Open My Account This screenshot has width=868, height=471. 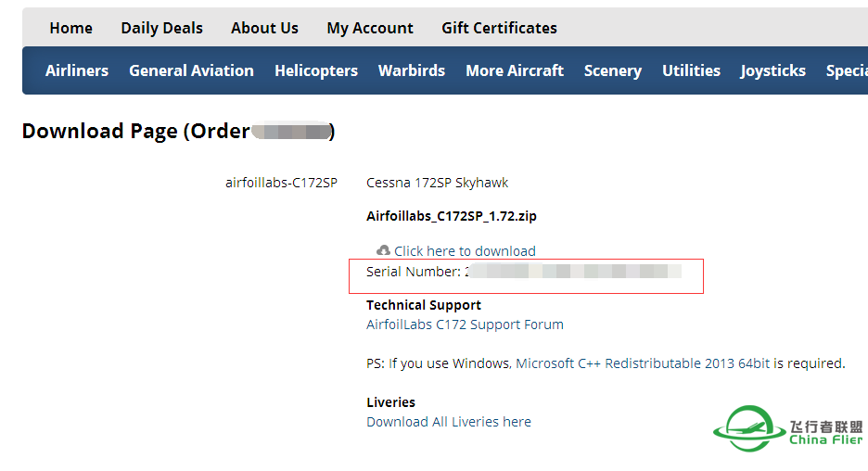click(x=370, y=28)
